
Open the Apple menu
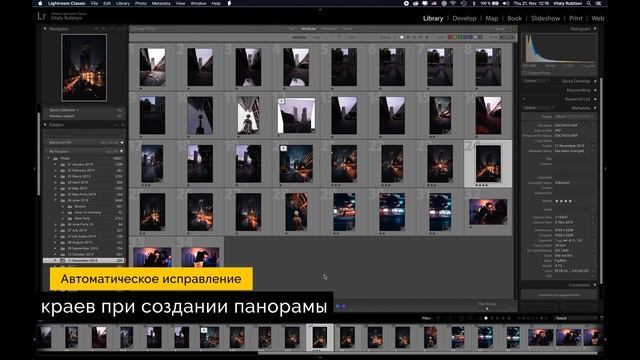pyautogui.click(x=40, y=3)
